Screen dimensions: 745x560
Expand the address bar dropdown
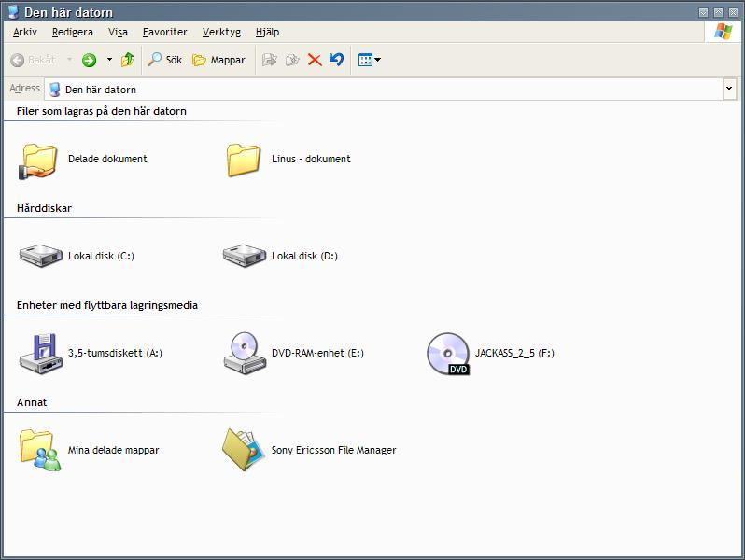point(729,89)
